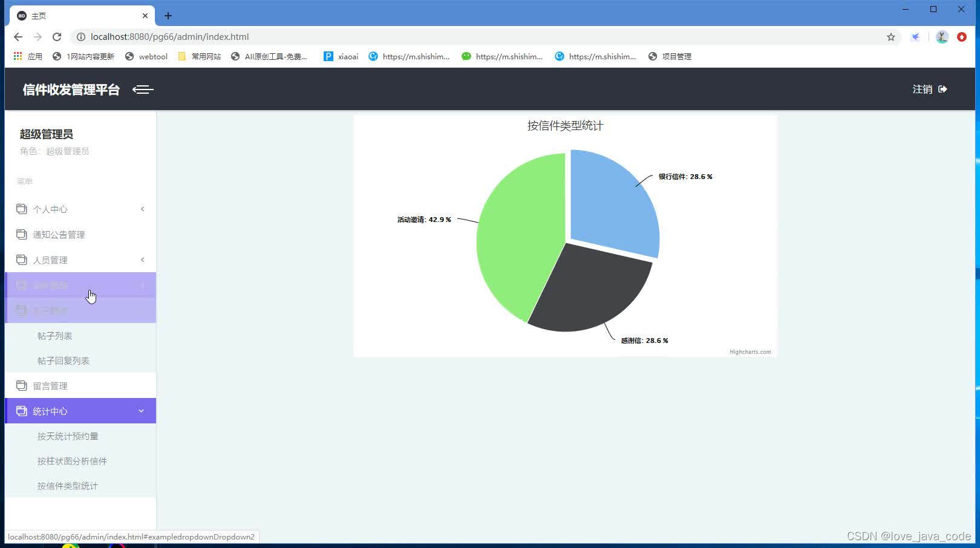Toggle the sidebar collapse hamburger icon
Image resolution: width=980 pixels, height=548 pixels.
(x=143, y=90)
